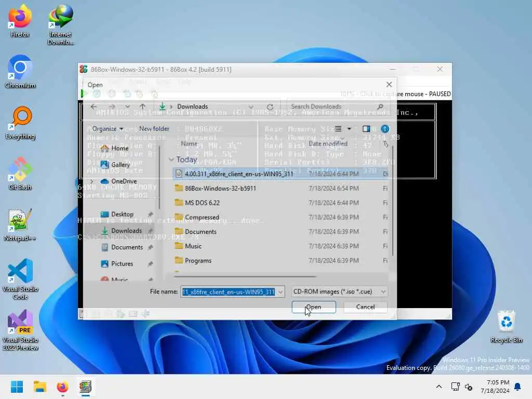
Task: Go back using the dialog's back arrow
Action: click(94, 107)
